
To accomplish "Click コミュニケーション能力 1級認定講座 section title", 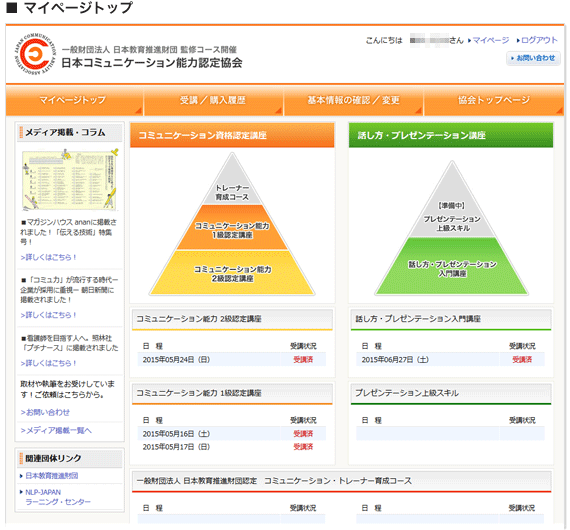I will click(x=199, y=393).
